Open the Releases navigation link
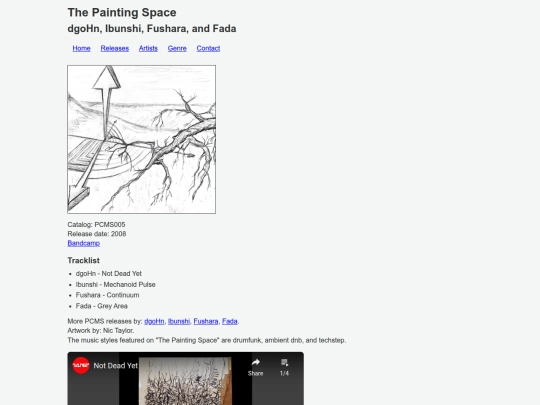Image resolution: width=540 pixels, height=405 pixels. [115, 48]
